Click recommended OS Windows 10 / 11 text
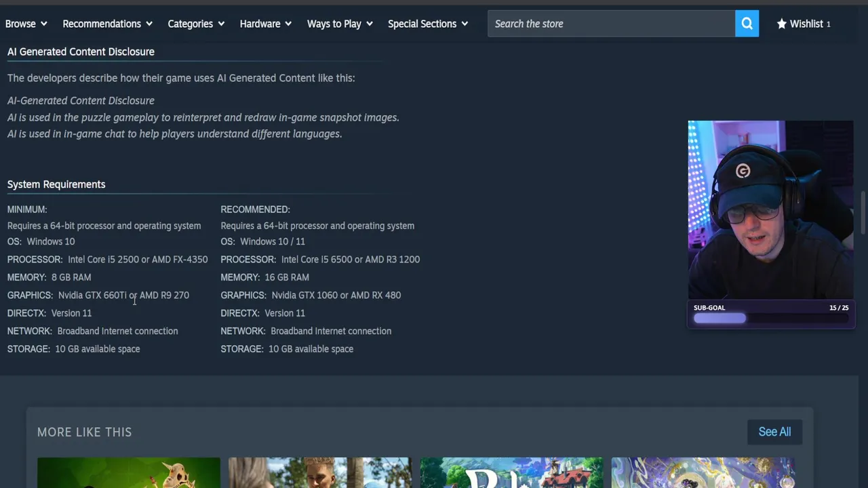The image size is (868, 488). point(273,241)
